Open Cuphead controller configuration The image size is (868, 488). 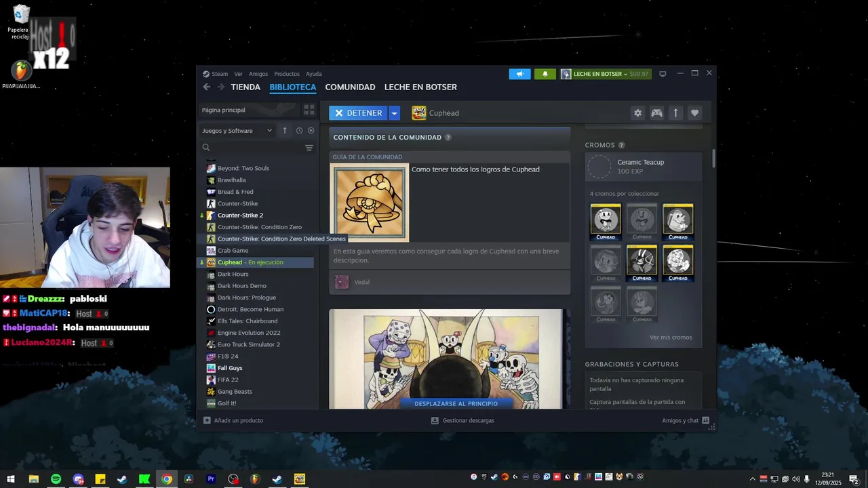click(x=656, y=113)
